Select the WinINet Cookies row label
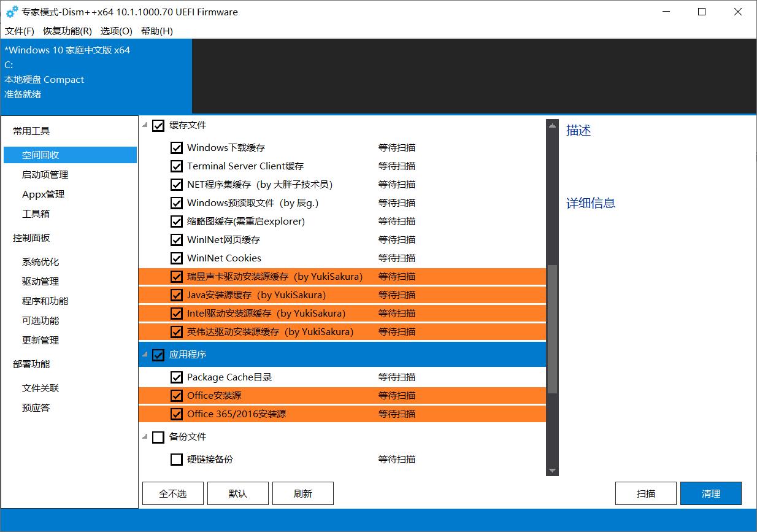Viewport: 757px width, 532px height. 224,258
